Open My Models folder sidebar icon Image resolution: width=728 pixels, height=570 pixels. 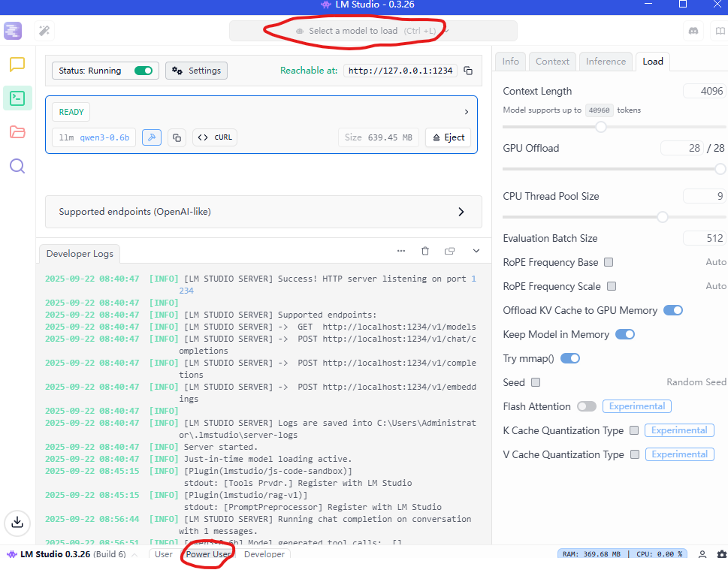[x=17, y=132]
